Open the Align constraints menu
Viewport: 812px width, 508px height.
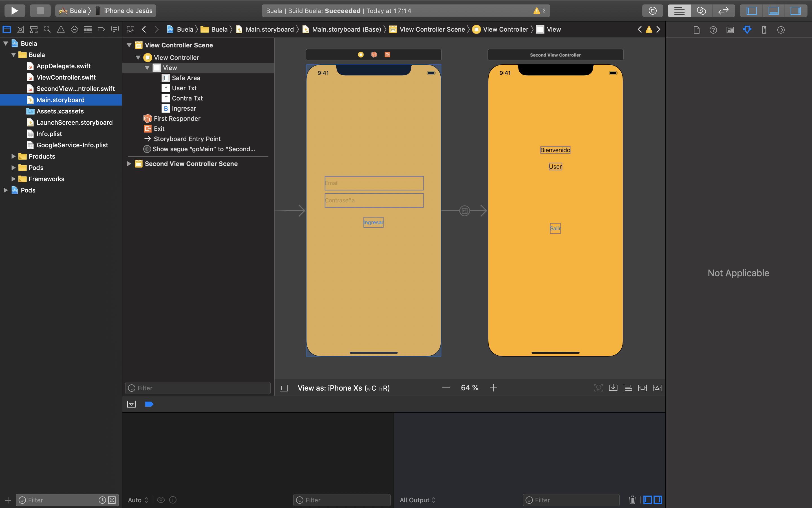[x=627, y=388]
